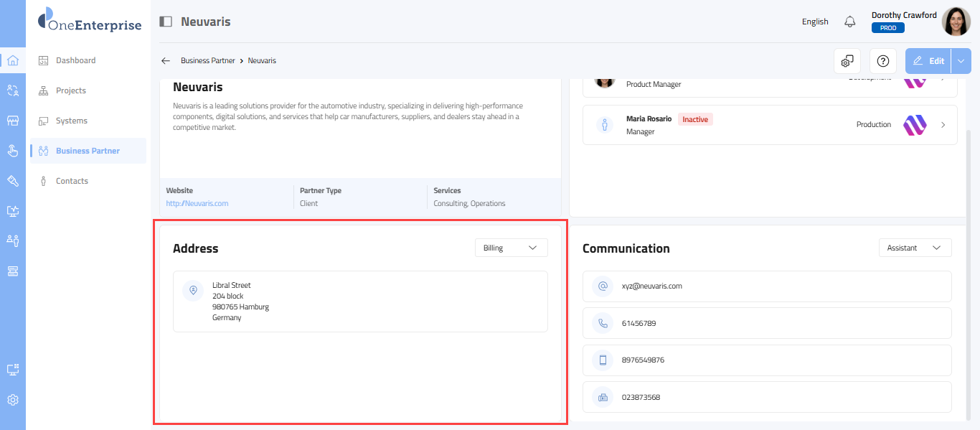Expand Maria Rosario contact chevron

tap(943, 125)
